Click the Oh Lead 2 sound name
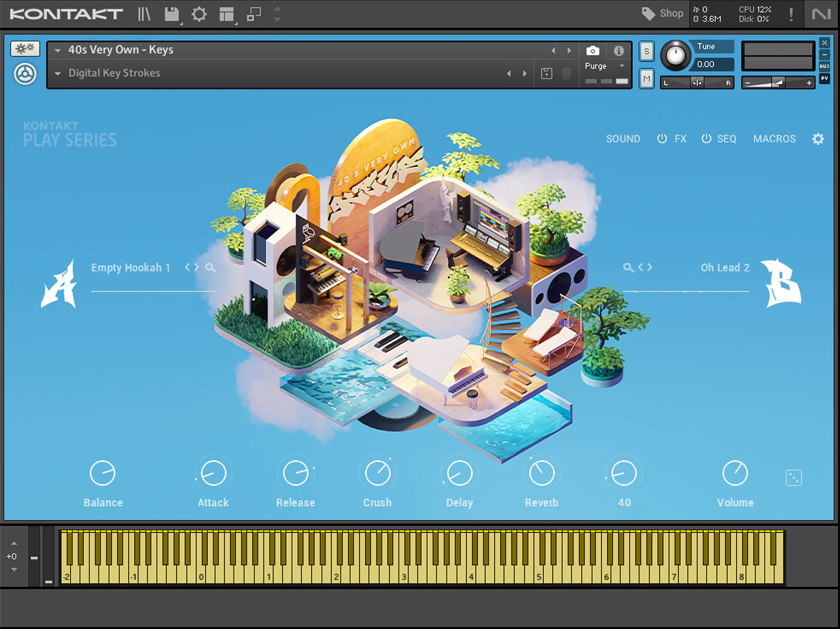The height and width of the screenshot is (629, 840). (x=725, y=267)
